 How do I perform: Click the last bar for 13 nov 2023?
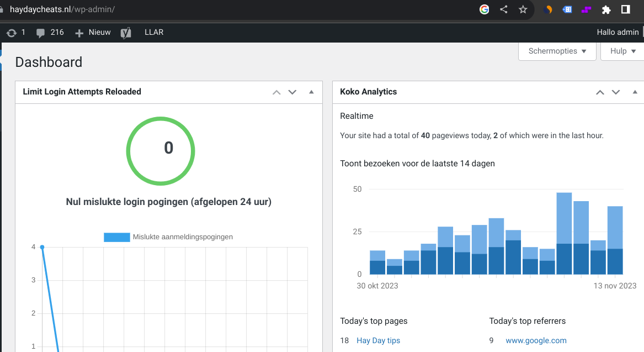(615, 240)
